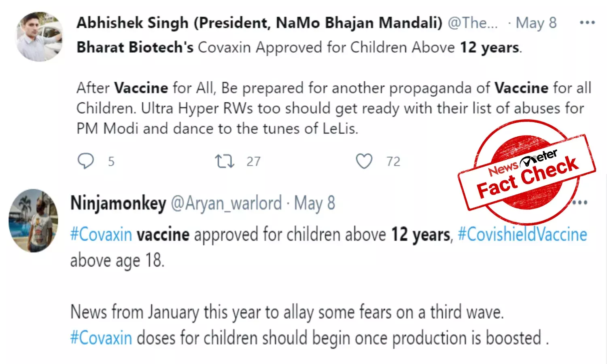
Task: Click the retweet icon showing 27 retweets
Action: 224,161
